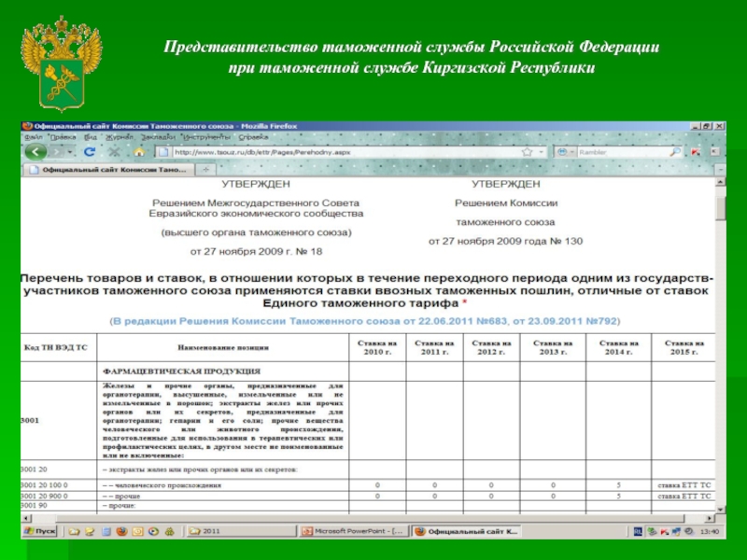Open the search engine selector dropdown
The image size is (747, 560).
pos(567,152)
